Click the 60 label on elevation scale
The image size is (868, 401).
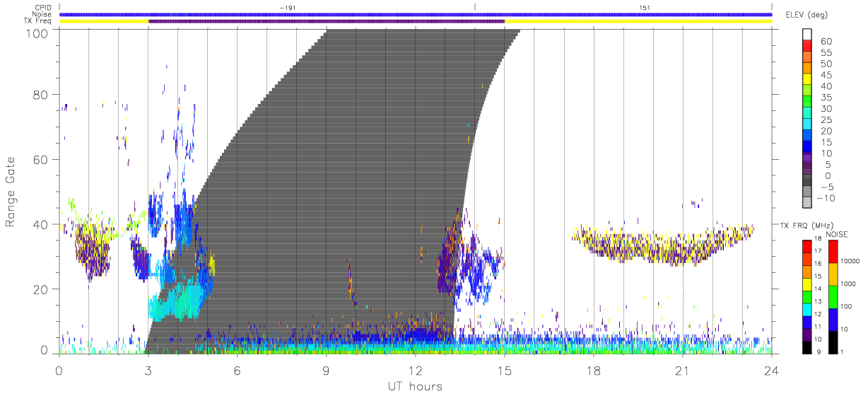(x=827, y=42)
